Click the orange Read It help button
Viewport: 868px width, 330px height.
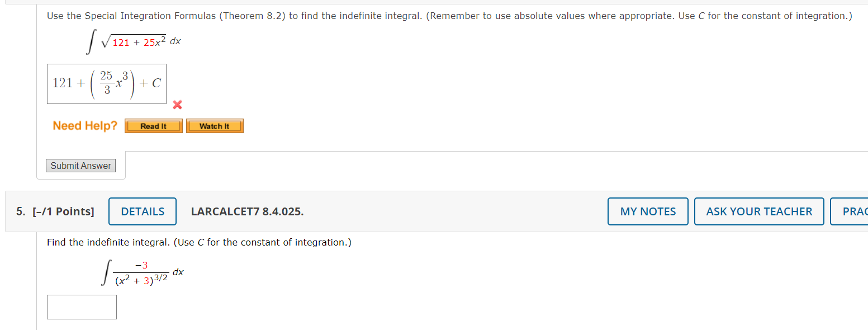153,125
